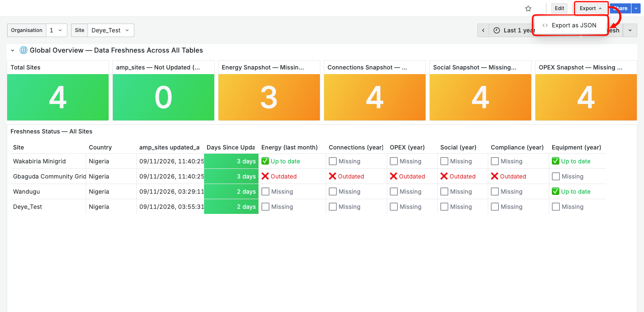
Task: Click empty box icon in Wakabiria Connections cell
Action: [333, 161]
